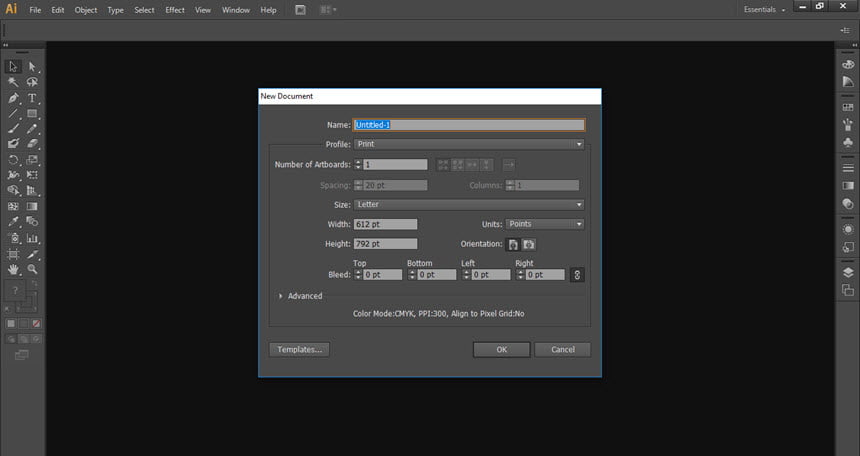The image size is (860, 456).
Task: Choose landscape orientation
Action: click(x=529, y=244)
